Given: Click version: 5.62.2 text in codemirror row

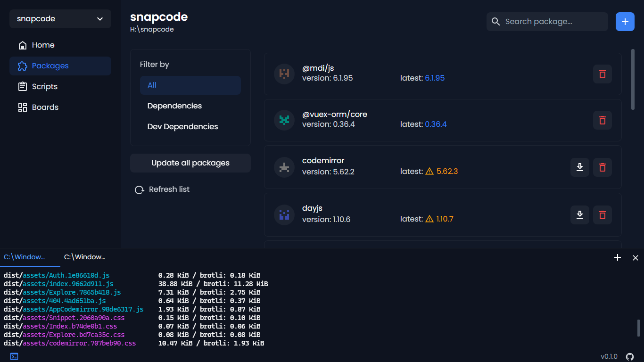Looking at the screenshot, I should [x=328, y=172].
